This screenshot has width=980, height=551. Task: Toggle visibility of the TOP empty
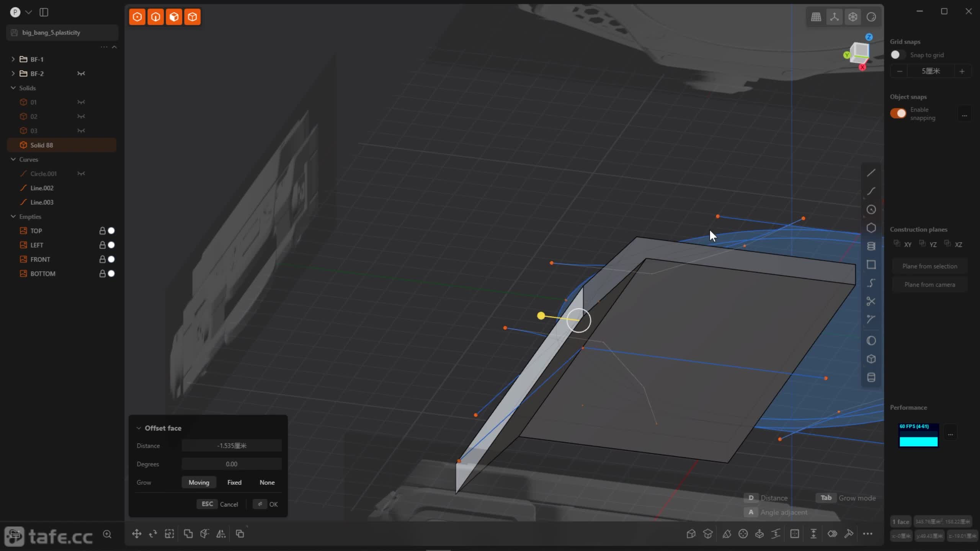111,231
